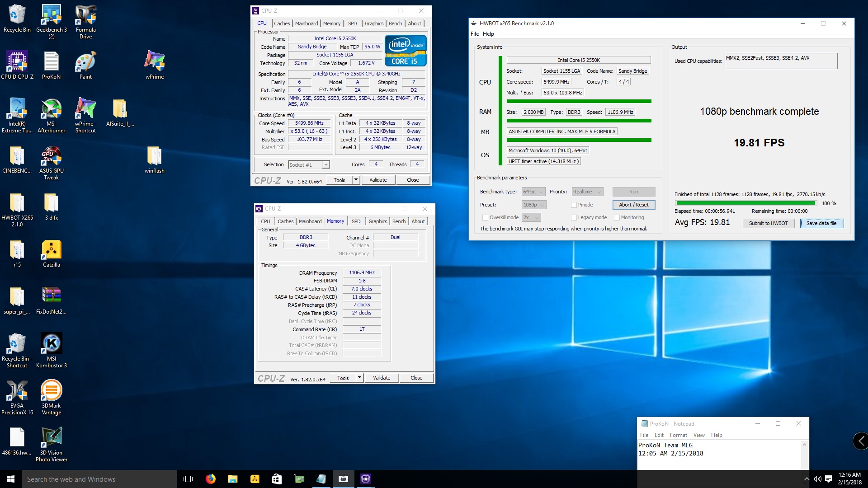The width and height of the screenshot is (868, 488).
Task: Open the Action Center notification icon
Action: pos(829,479)
